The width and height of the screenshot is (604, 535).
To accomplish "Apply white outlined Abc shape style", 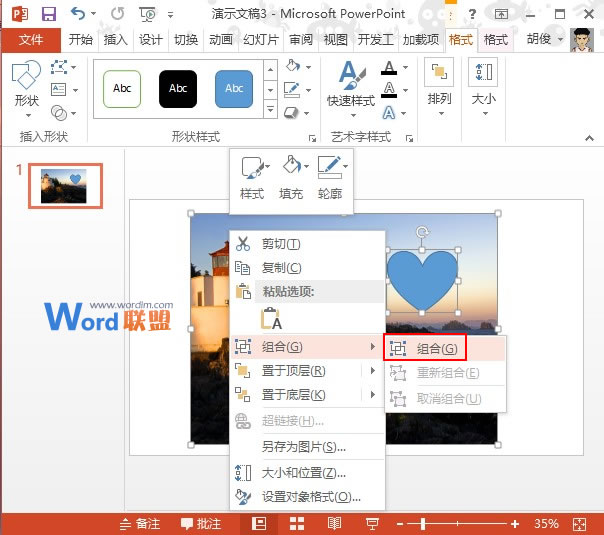I will click(122, 89).
